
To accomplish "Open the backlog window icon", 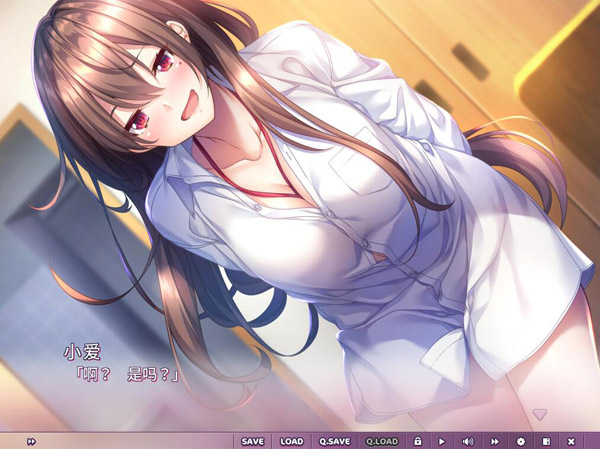I will [x=546, y=441].
